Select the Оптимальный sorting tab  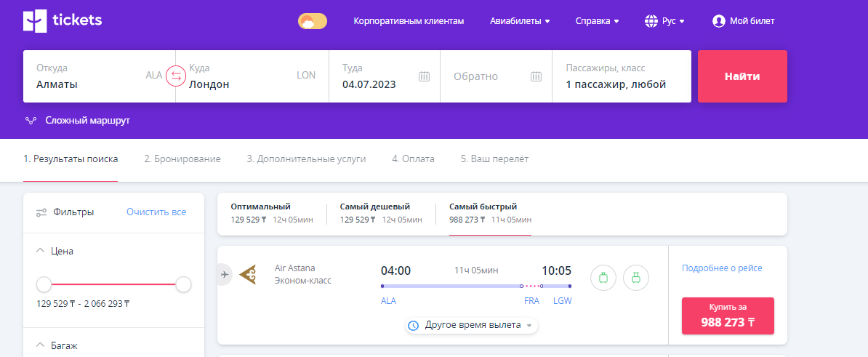point(271,212)
